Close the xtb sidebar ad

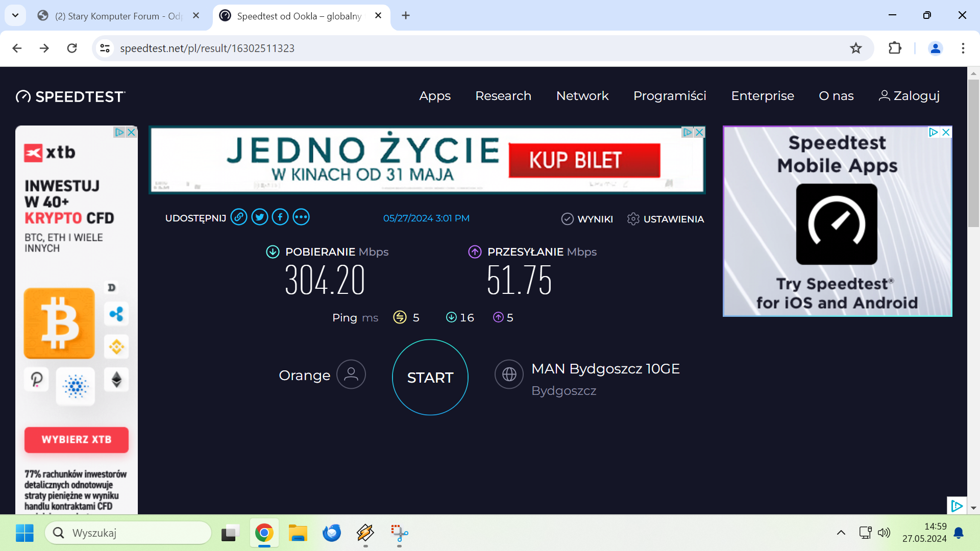click(x=131, y=132)
